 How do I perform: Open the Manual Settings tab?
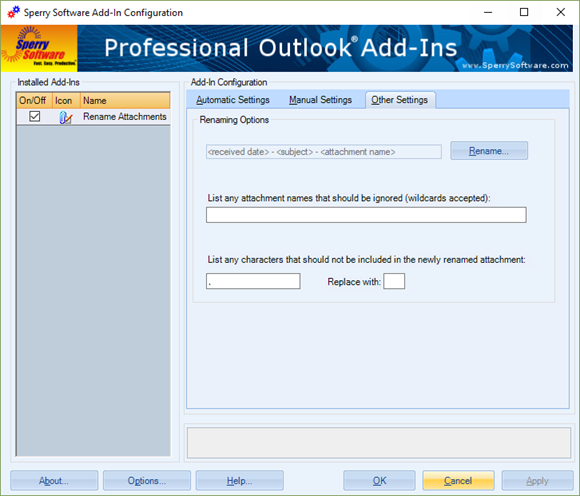click(320, 100)
